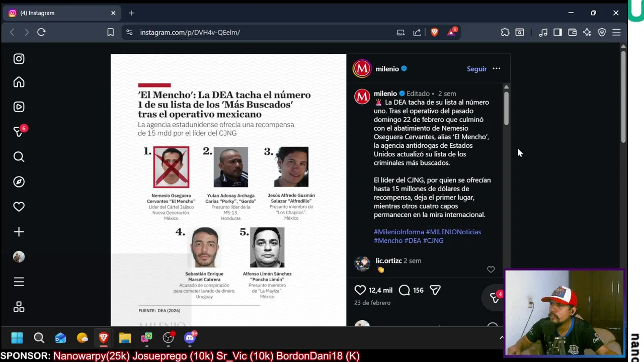Open a new browser tab
This screenshot has height=362, width=644.
[x=131, y=13]
